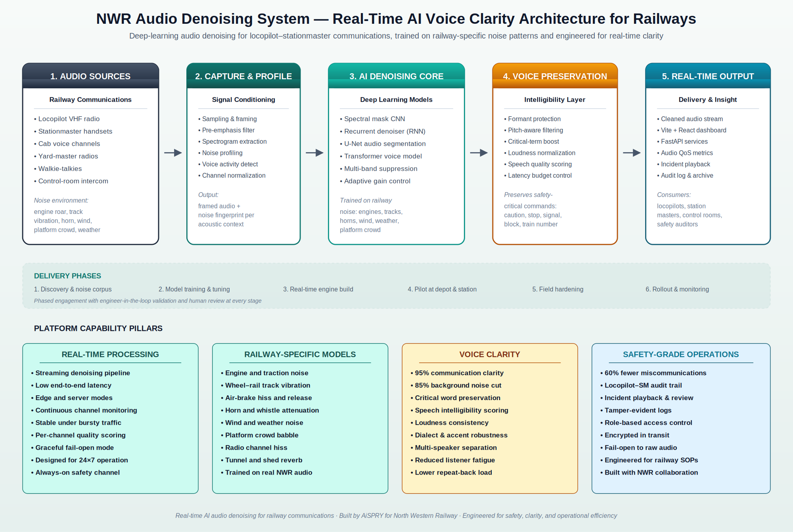Click 'Graceful fail-open mode' item
Screen dimensions: 793x532
73,448
